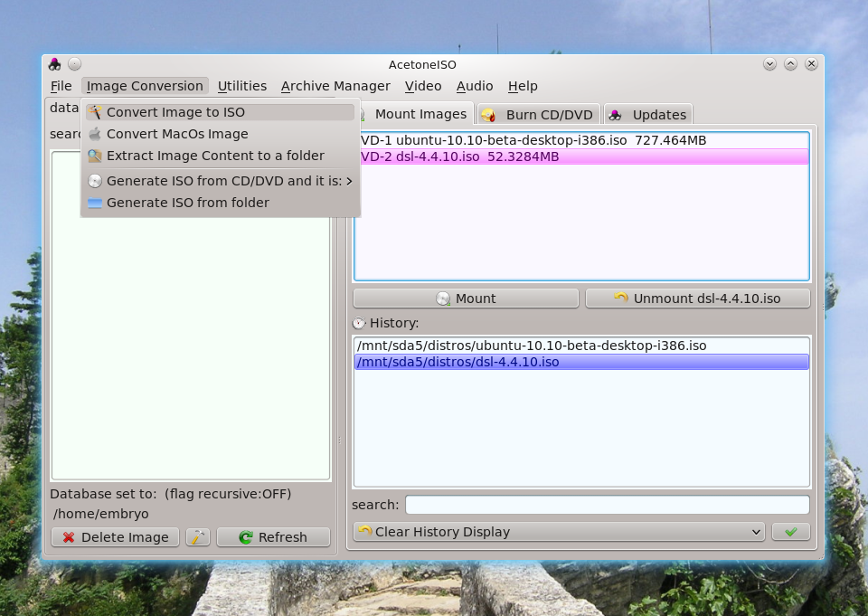The width and height of the screenshot is (868, 616).
Task: Click the Database set to recursive flag text
Action: (x=171, y=494)
